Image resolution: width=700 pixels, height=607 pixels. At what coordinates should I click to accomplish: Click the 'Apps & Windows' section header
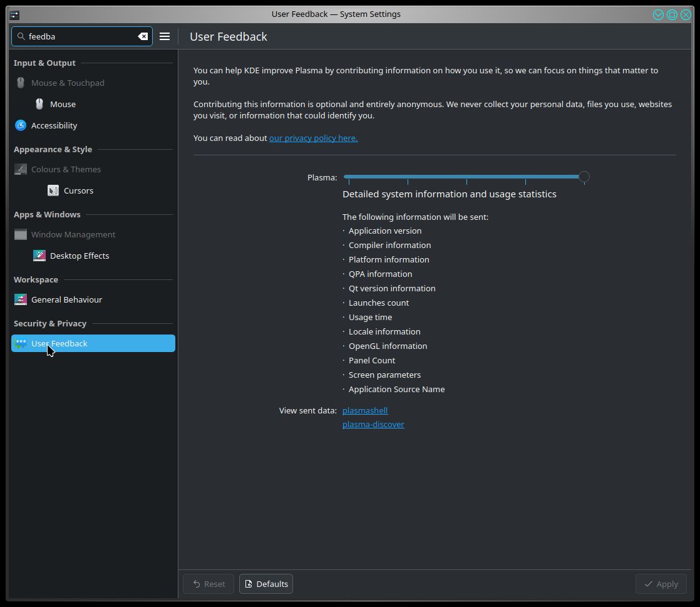47,214
